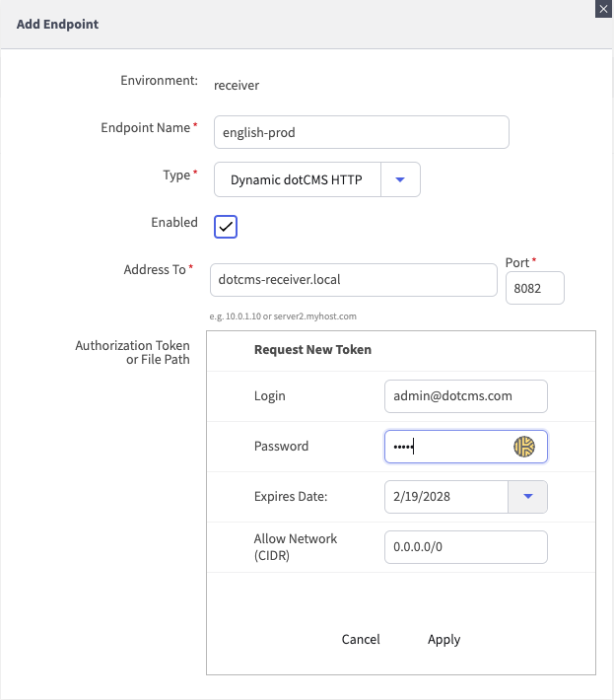Click the Keeper password manager icon
This screenshot has height=700, width=614.
tap(523, 447)
